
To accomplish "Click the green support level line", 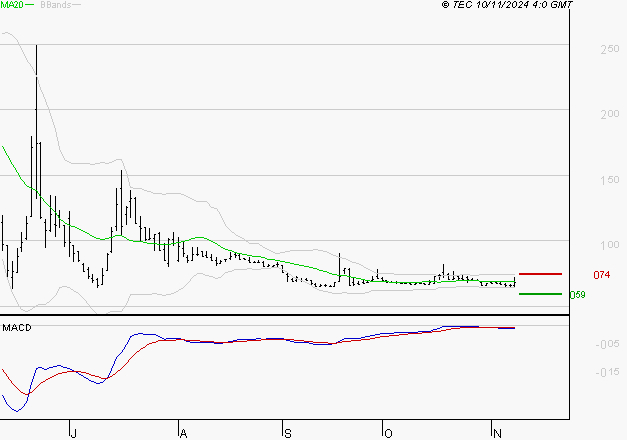I will [x=540, y=294].
